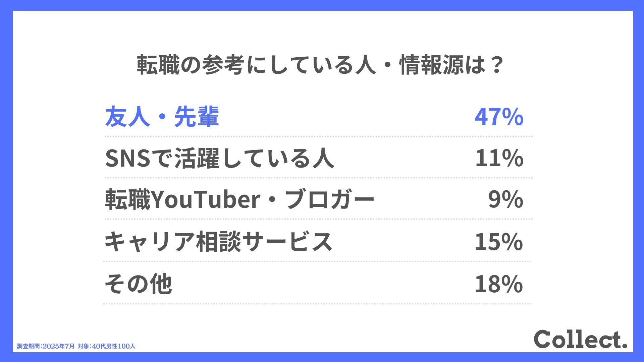The height and width of the screenshot is (362, 644).
Task: Click the Collect. logo
Action: coord(580,339)
